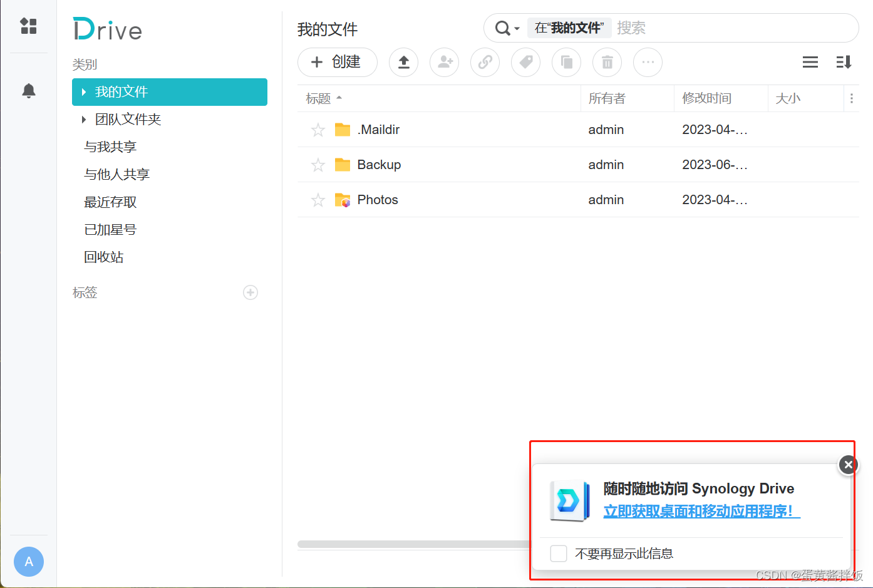873x588 pixels.
Task: Open the Photos folder icon
Action: (343, 200)
